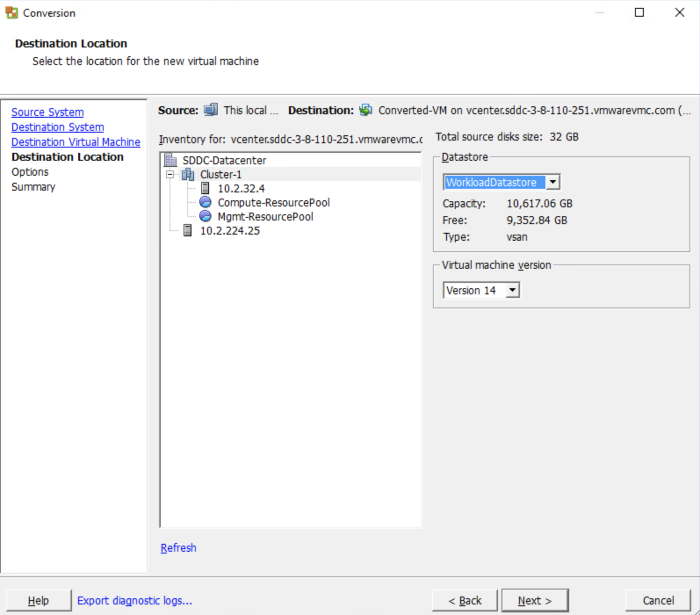Image resolution: width=700 pixels, height=615 pixels.
Task: Click the capacity value 10,617.06 GB
Action: click(539, 203)
